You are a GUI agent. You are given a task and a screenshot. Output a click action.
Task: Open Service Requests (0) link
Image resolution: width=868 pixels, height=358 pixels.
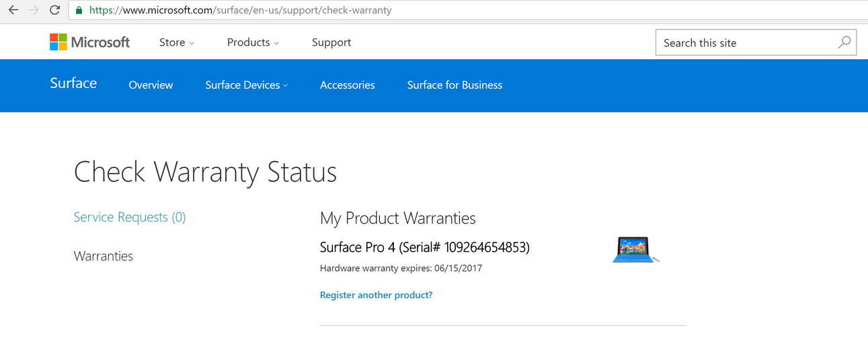click(129, 217)
